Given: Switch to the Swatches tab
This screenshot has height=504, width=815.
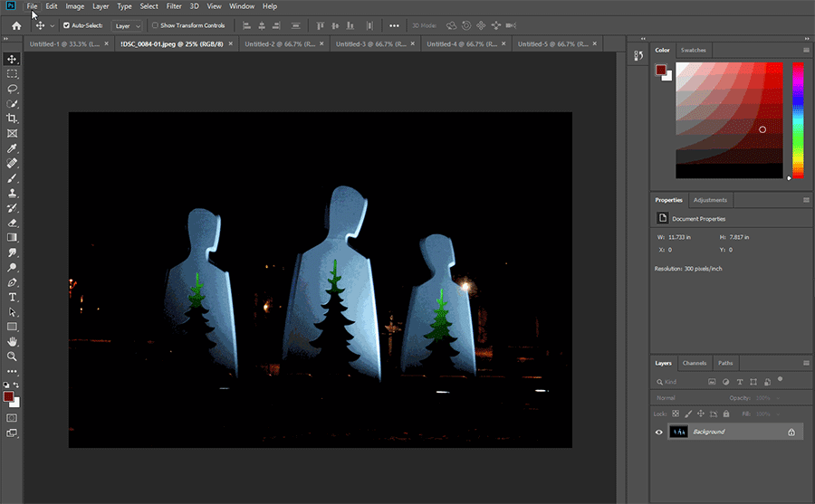Looking at the screenshot, I should click(x=694, y=51).
